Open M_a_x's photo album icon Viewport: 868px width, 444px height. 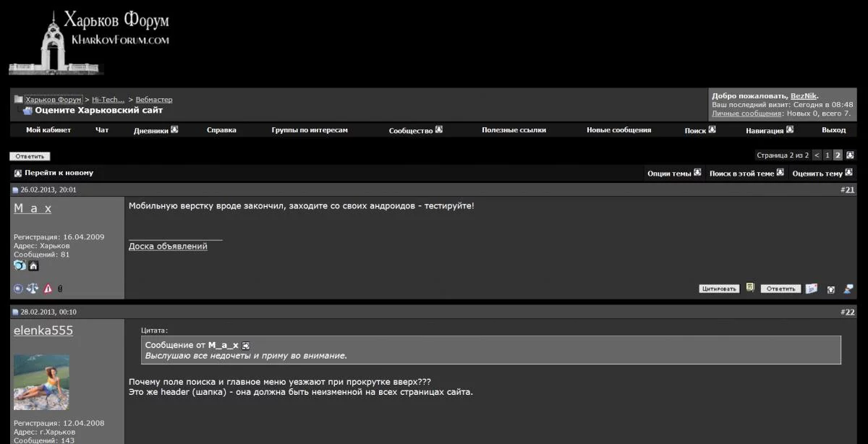tap(20, 265)
